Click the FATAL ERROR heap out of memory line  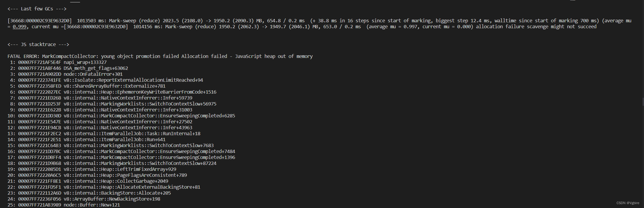point(160,56)
